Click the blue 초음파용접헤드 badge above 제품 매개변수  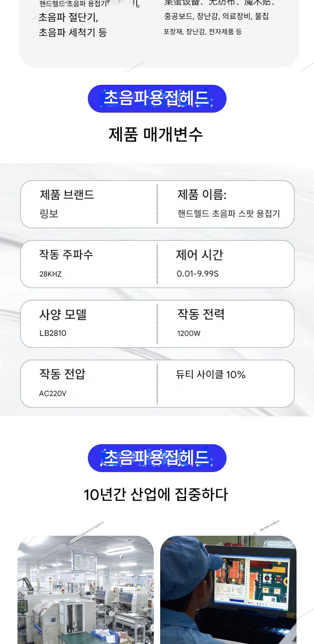157,99
